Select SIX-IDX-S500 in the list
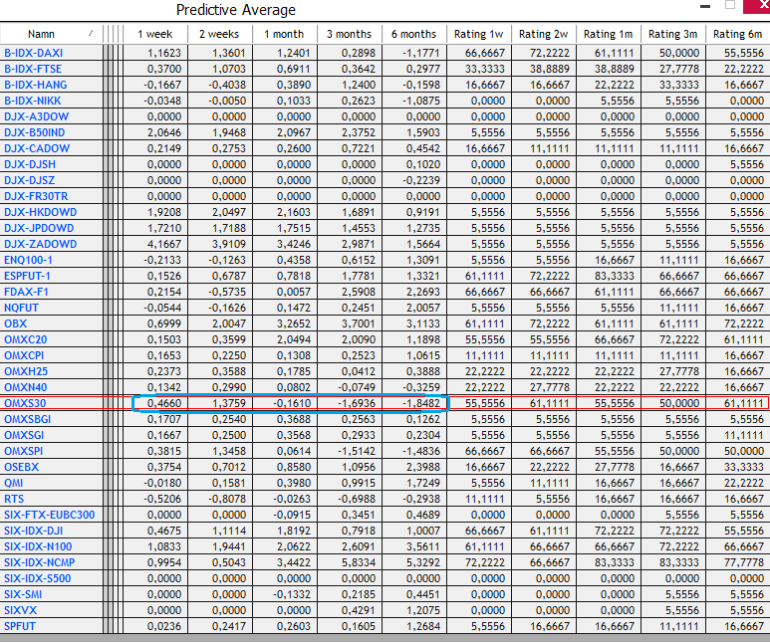This screenshot has height=643, width=770. pyautogui.click(x=37, y=578)
